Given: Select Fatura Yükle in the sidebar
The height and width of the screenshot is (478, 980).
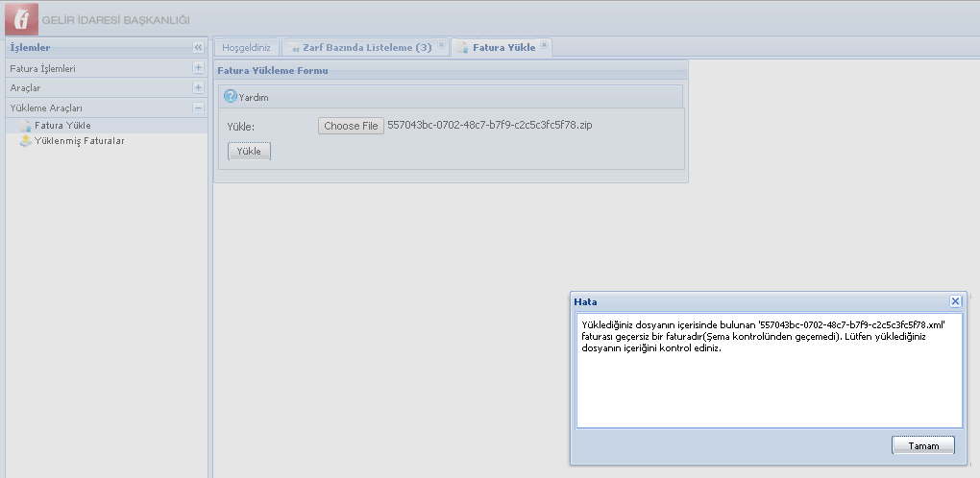Looking at the screenshot, I should pos(62,126).
